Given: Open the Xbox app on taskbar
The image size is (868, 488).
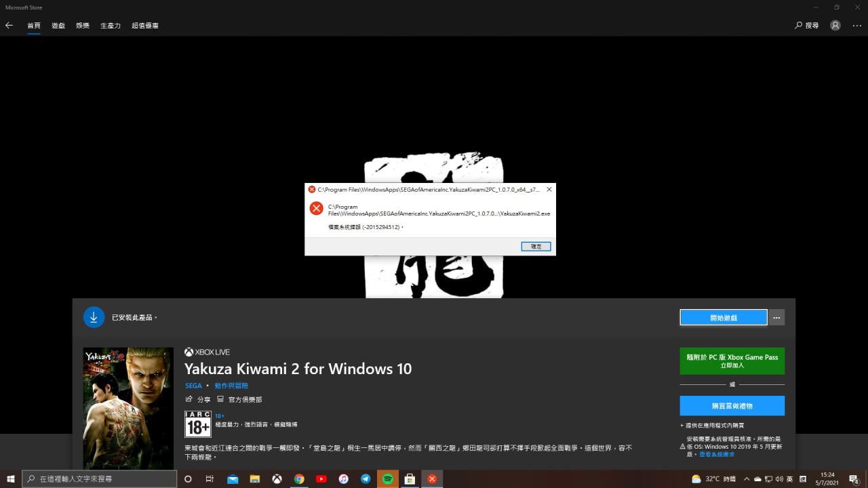Looking at the screenshot, I should (x=277, y=479).
